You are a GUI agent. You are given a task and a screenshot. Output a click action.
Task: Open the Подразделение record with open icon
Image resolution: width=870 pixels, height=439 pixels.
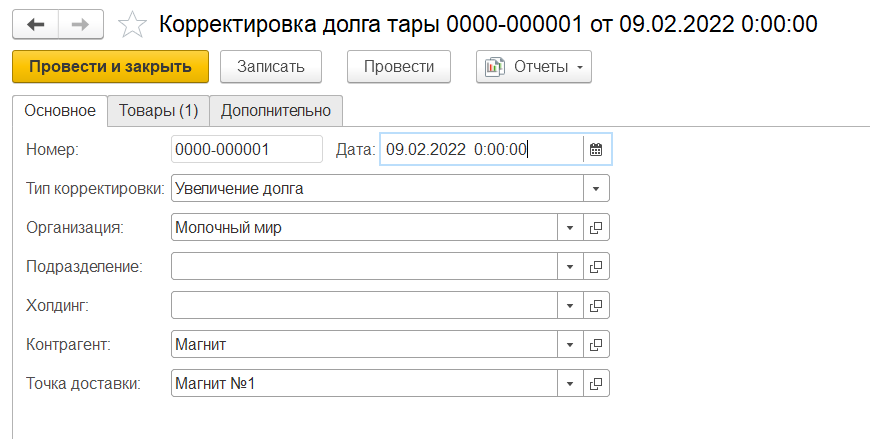pos(596,266)
